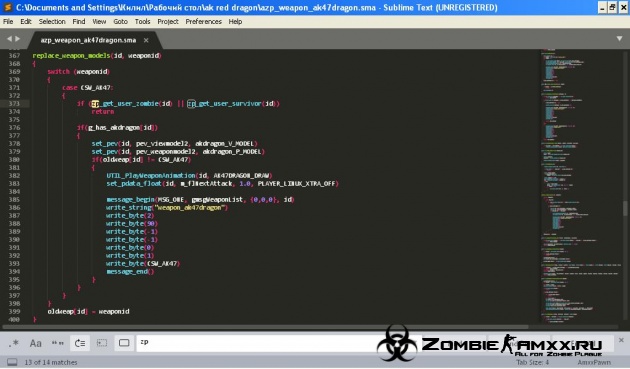Open the Goto menu
Screen dimensions: 630x369
[x=120, y=22]
